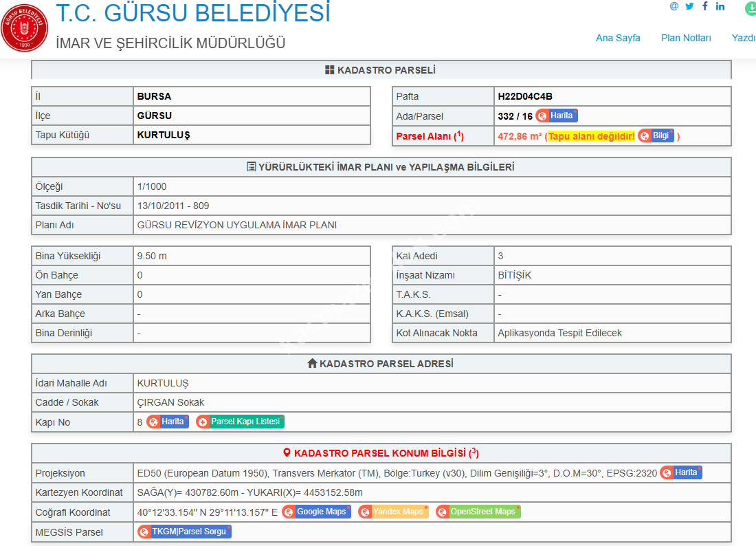Open the Twitter share icon
The width and height of the screenshot is (756, 546).
[x=689, y=6]
